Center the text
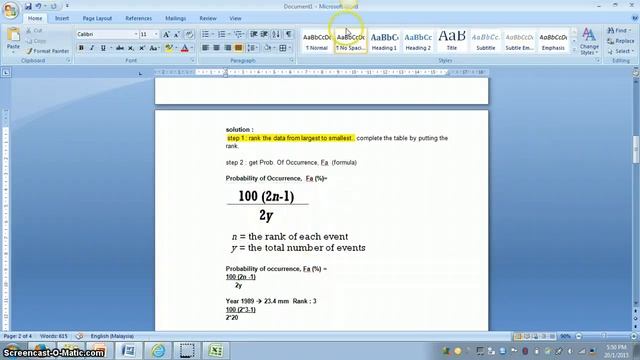 [216, 48]
